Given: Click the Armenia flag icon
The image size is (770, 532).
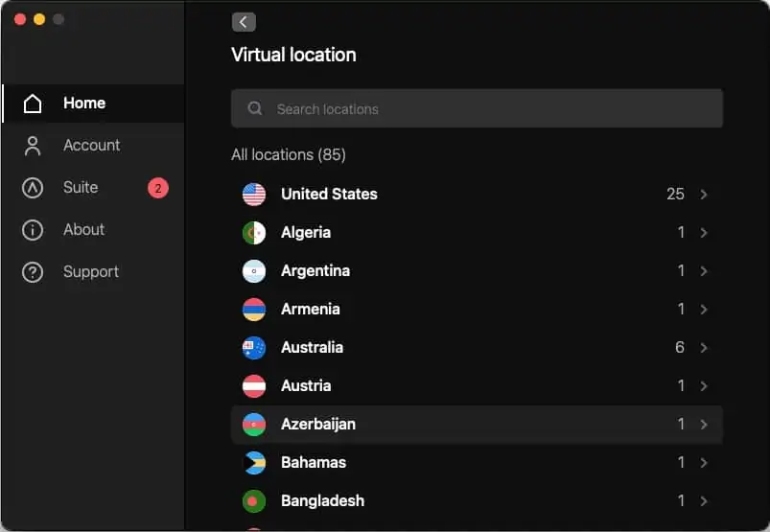Looking at the screenshot, I should pyautogui.click(x=254, y=310).
